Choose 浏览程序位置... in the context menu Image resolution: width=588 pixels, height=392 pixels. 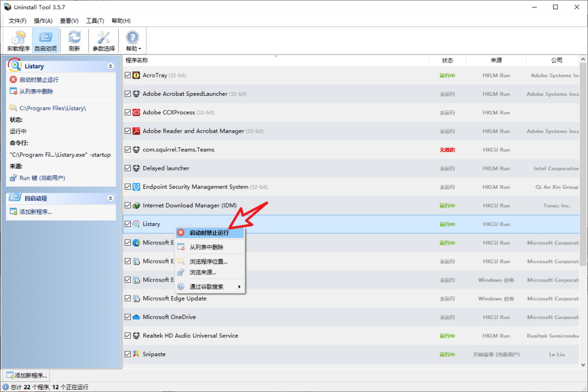pyautogui.click(x=210, y=261)
